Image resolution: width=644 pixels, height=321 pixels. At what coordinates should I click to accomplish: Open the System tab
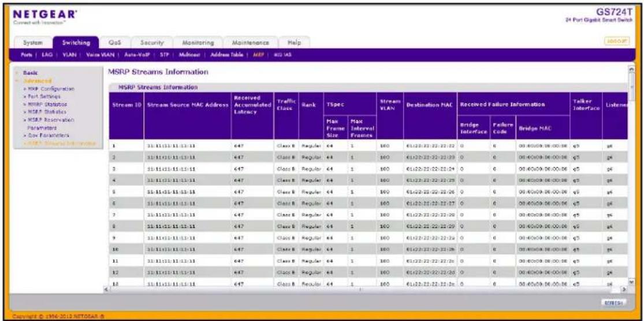32,43
